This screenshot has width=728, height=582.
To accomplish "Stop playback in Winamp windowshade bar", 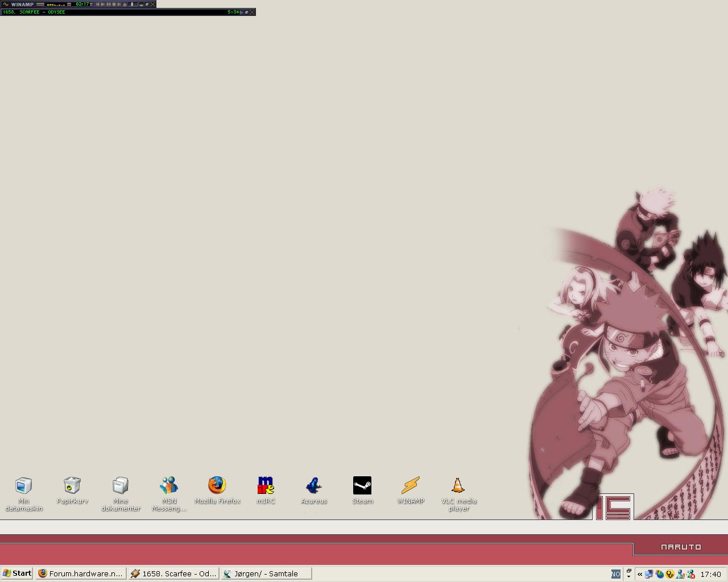I will pyautogui.click(x=114, y=4).
